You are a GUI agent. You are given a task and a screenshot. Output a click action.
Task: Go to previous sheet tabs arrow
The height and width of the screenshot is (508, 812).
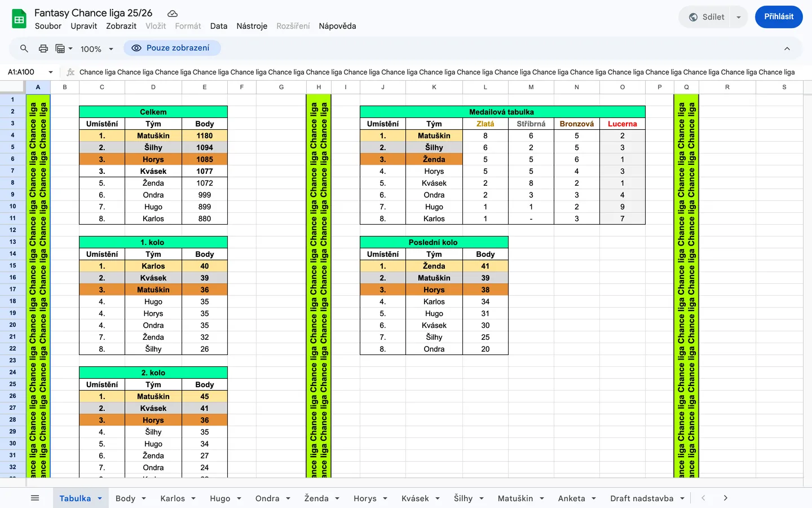(703, 498)
